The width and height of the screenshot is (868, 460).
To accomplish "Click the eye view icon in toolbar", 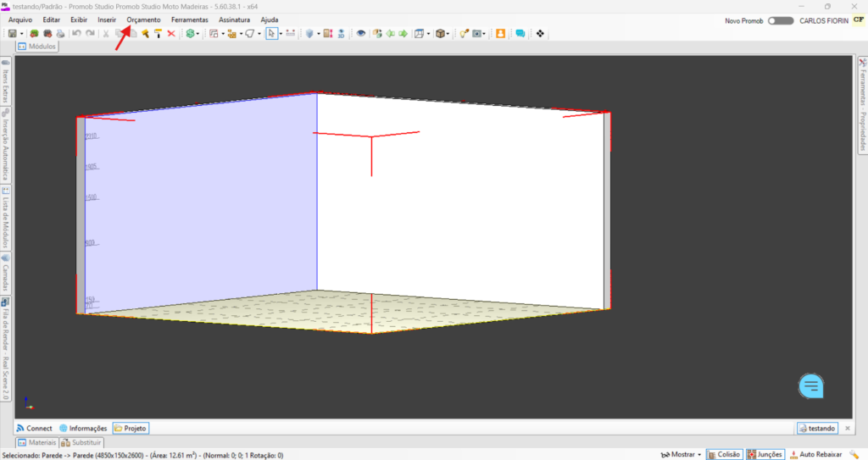I will (x=361, y=34).
